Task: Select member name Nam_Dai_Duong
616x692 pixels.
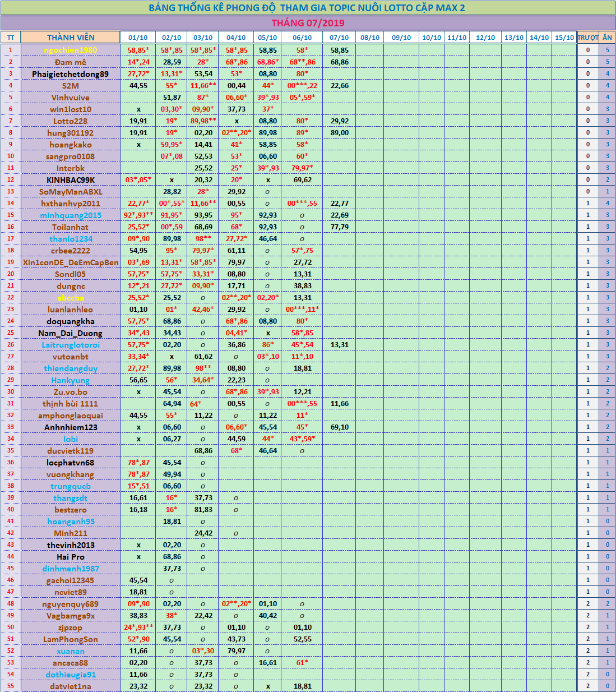Action: (71, 333)
